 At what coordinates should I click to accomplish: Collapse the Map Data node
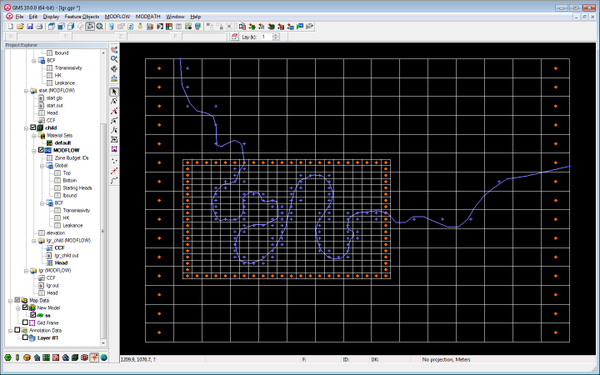pyautogui.click(x=10, y=301)
